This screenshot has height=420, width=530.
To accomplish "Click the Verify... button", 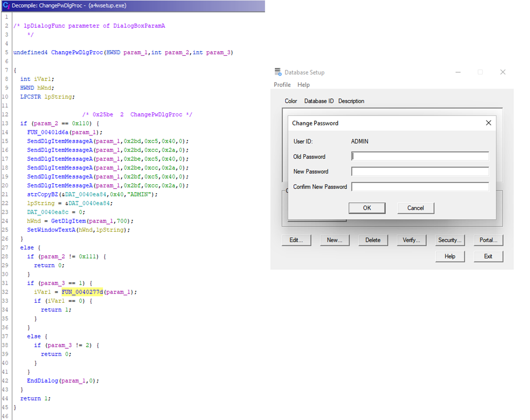I will coord(411,240).
